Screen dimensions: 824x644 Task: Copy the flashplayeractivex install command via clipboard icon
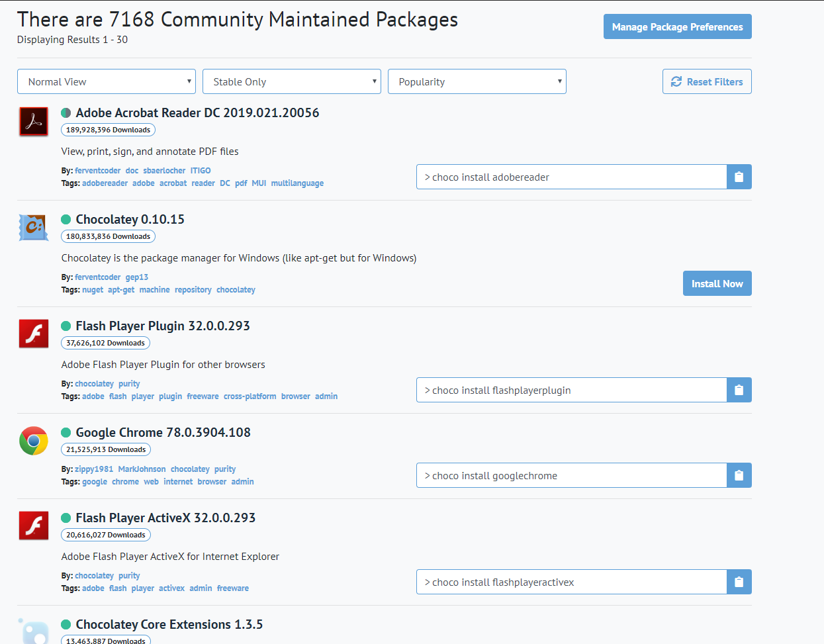pos(739,582)
